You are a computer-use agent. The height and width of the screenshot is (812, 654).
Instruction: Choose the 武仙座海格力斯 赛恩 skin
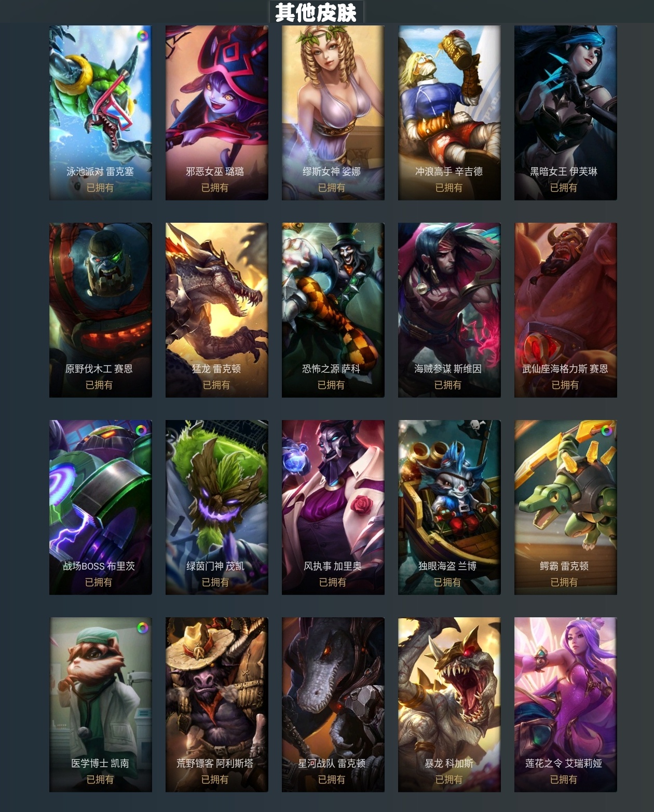tap(566, 310)
